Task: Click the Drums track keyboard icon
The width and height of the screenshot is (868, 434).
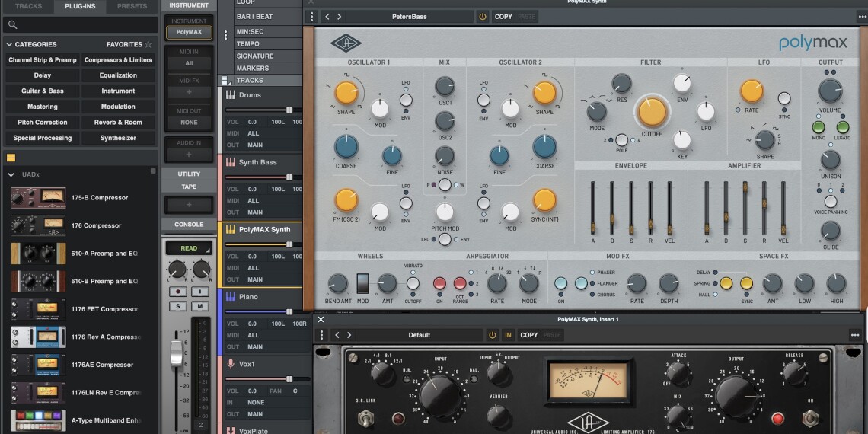Action: (231, 95)
